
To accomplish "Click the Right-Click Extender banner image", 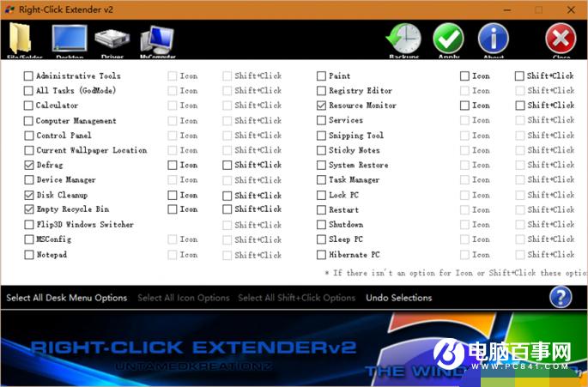I will point(294,348).
